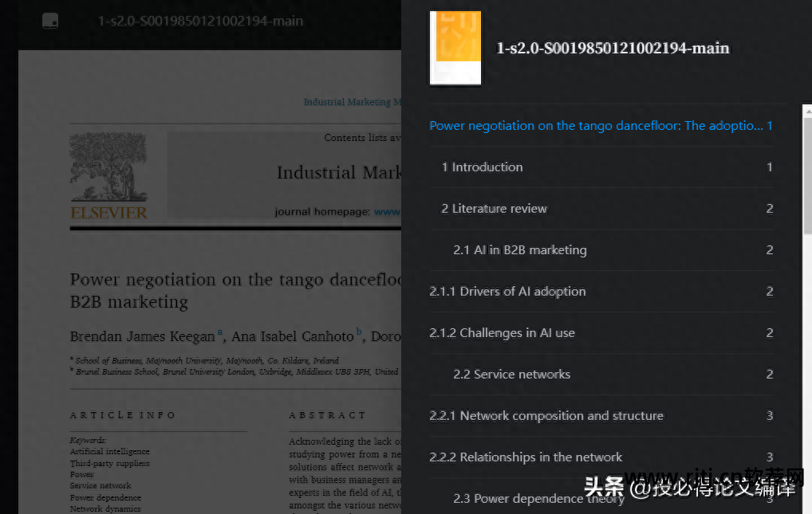
Task: Navigate to 2.3 Power dependence theory
Action: click(538, 498)
